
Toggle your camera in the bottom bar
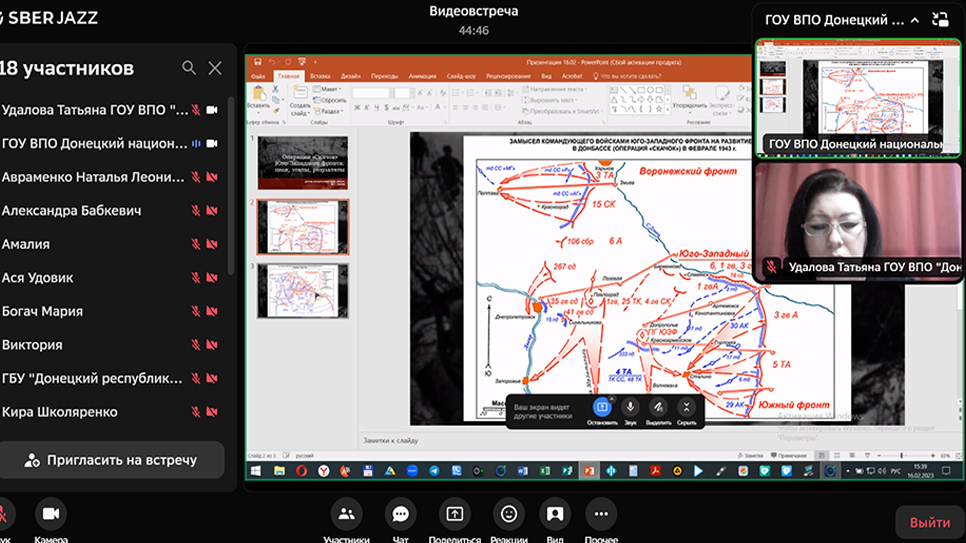pyautogui.click(x=51, y=514)
